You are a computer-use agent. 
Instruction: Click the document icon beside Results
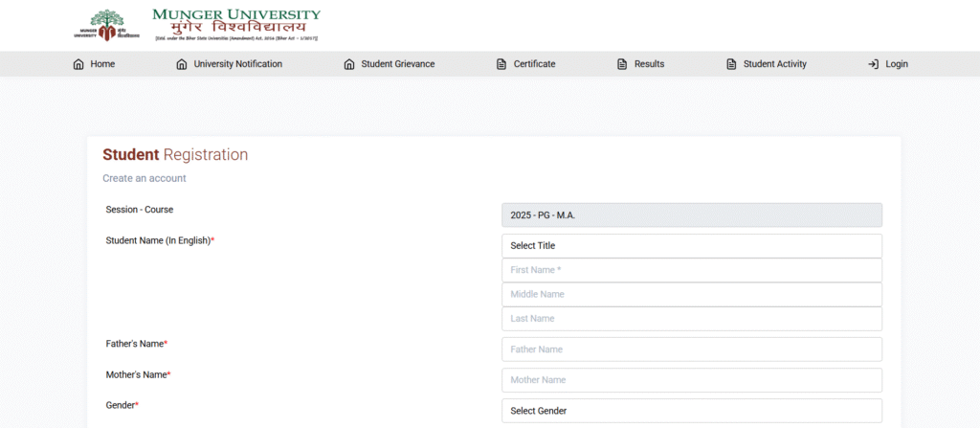622,64
